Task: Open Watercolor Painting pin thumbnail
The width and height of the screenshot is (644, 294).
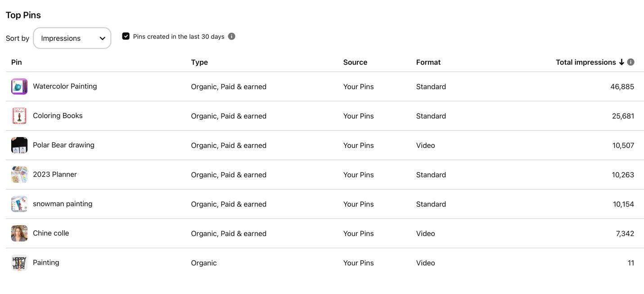Action: 19,86
